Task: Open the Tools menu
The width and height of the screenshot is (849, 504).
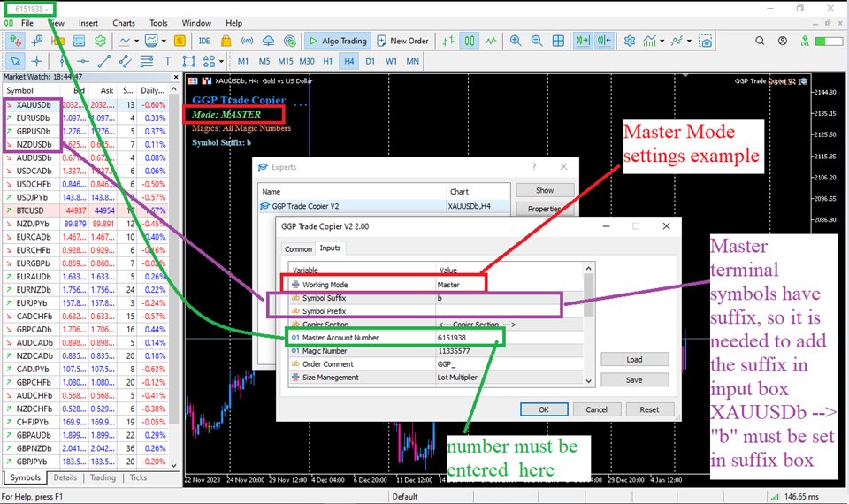Action: 158,23
